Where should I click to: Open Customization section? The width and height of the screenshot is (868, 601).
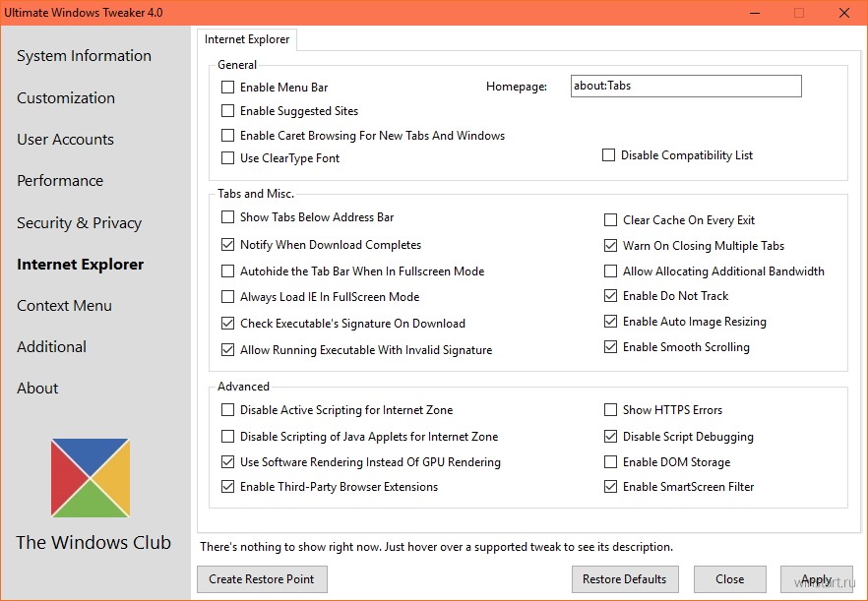(x=66, y=98)
